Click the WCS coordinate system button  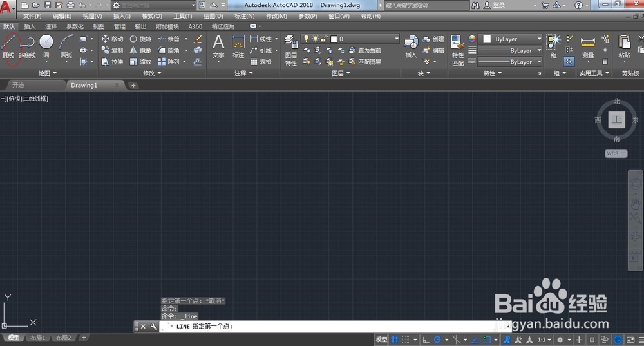[x=616, y=153]
